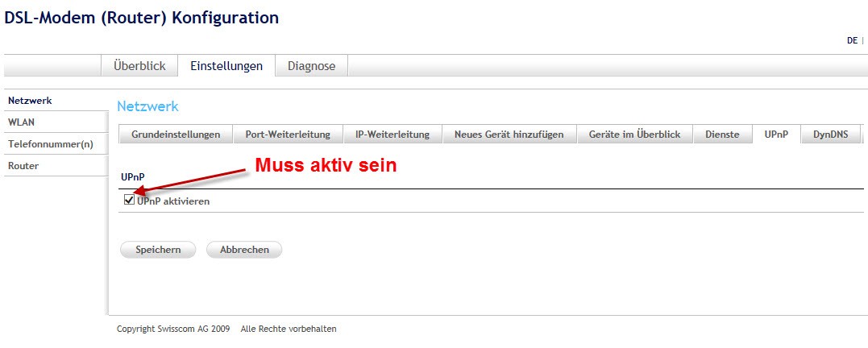
Task: Enable the UPnP aktivieren checkbox
Action: pyautogui.click(x=130, y=201)
